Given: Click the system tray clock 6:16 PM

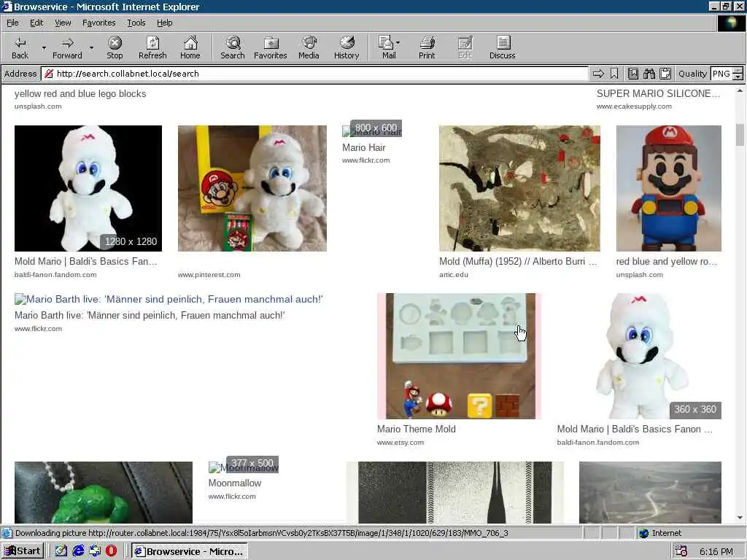Looking at the screenshot, I should coord(716,551).
